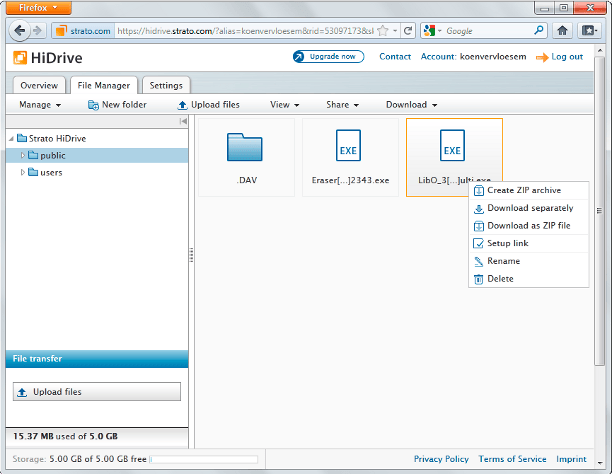This screenshot has height=474, width=612.
Task: Click the sidebar splitter handle
Action: 191,255
